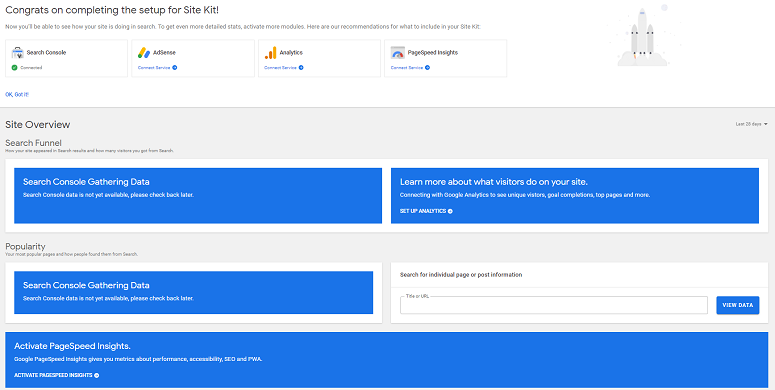Click the AdSense card title
Image resolution: width=775 pixels, height=390 pixels.
164,52
